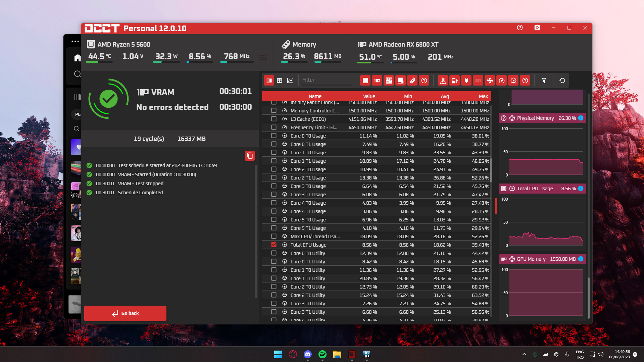This screenshot has width=644, height=362.
Task: Click the info icon on Total CPU Usage graph
Action: (581, 189)
